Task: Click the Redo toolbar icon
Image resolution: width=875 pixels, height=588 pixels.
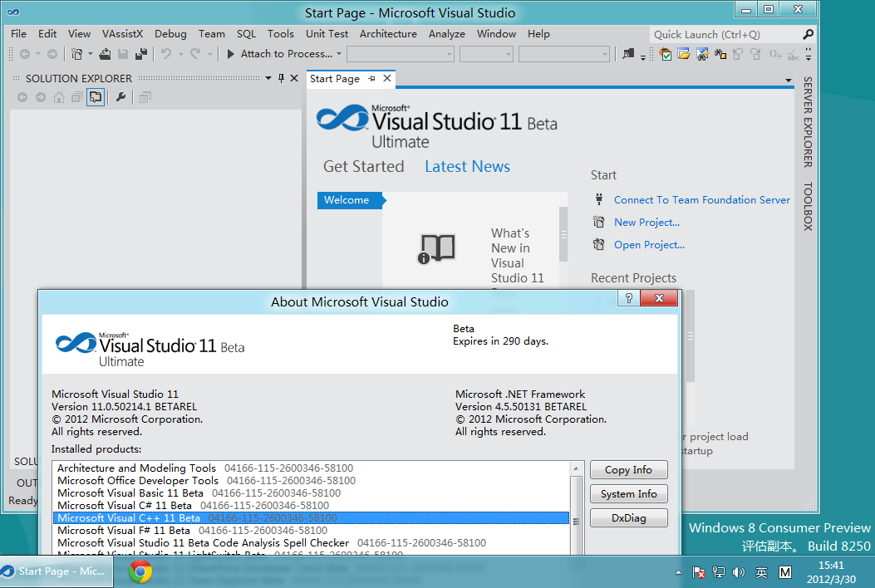Action: tap(194, 54)
